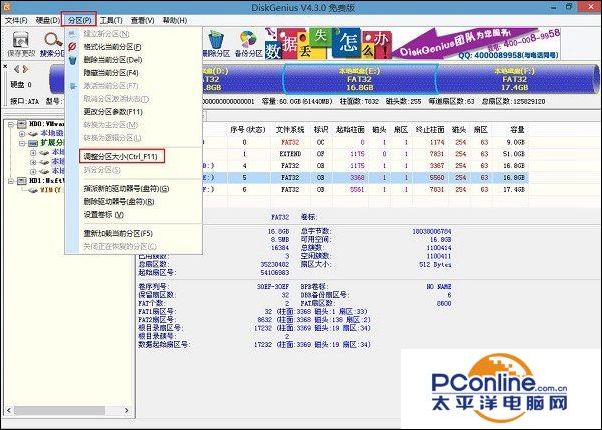The image size is (602, 430).
Task: Click the DiskGenius app icon in title bar
Action: [x=6, y=7]
